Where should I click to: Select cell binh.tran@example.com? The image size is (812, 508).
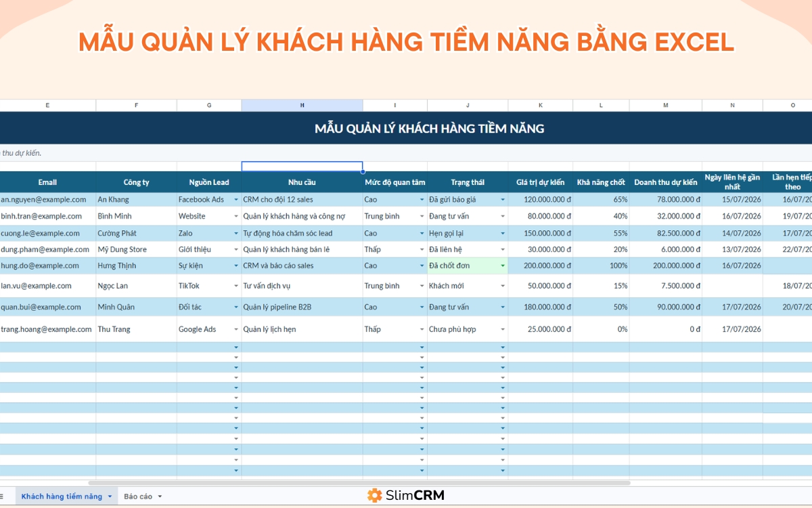(47, 216)
